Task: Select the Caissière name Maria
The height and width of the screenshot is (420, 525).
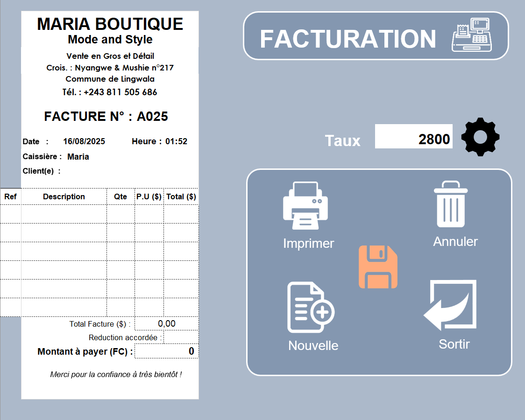Action: (x=78, y=157)
